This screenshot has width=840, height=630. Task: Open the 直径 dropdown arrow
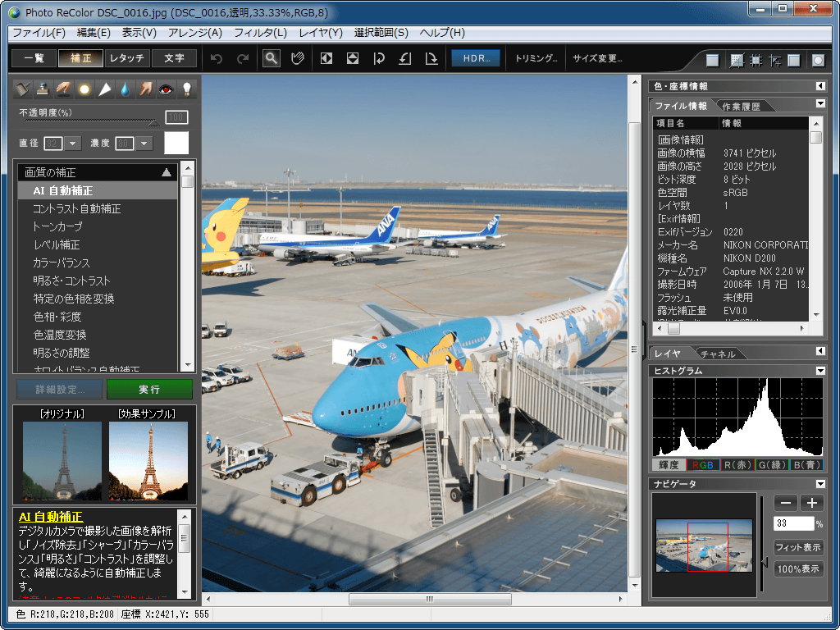point(72,144)
